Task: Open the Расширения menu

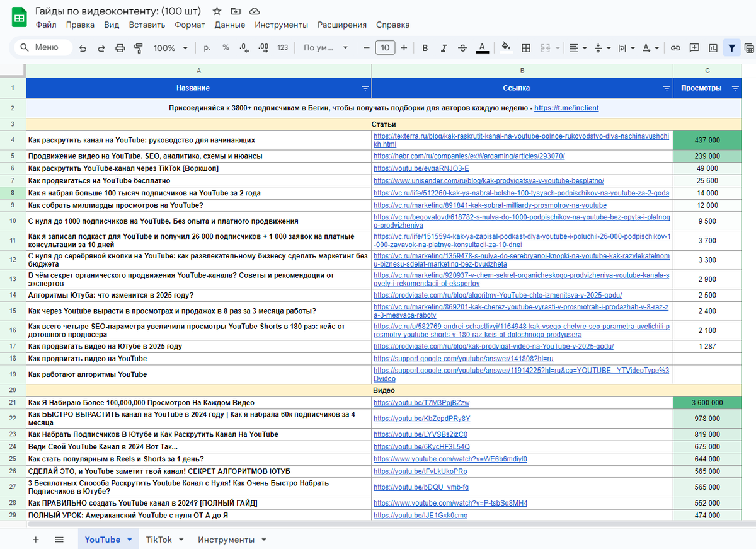Action: [342, 25]
